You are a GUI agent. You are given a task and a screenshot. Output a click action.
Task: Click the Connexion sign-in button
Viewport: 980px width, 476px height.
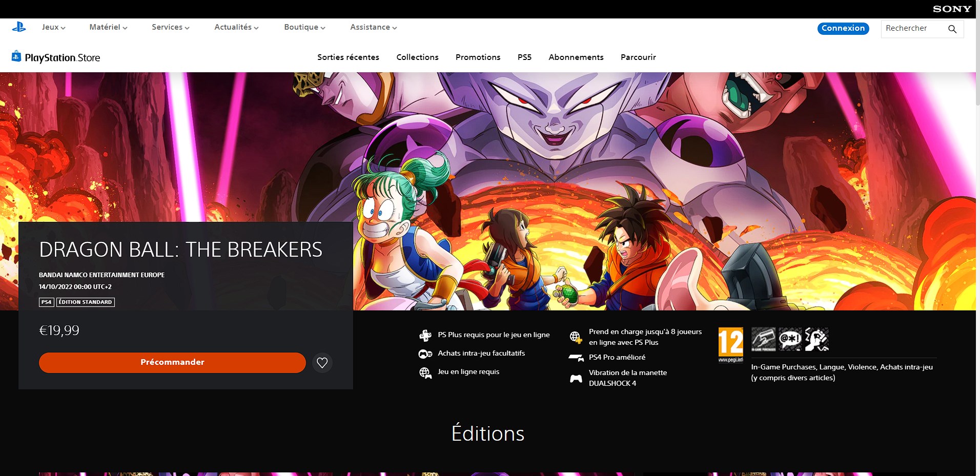[x=843, y=28]
